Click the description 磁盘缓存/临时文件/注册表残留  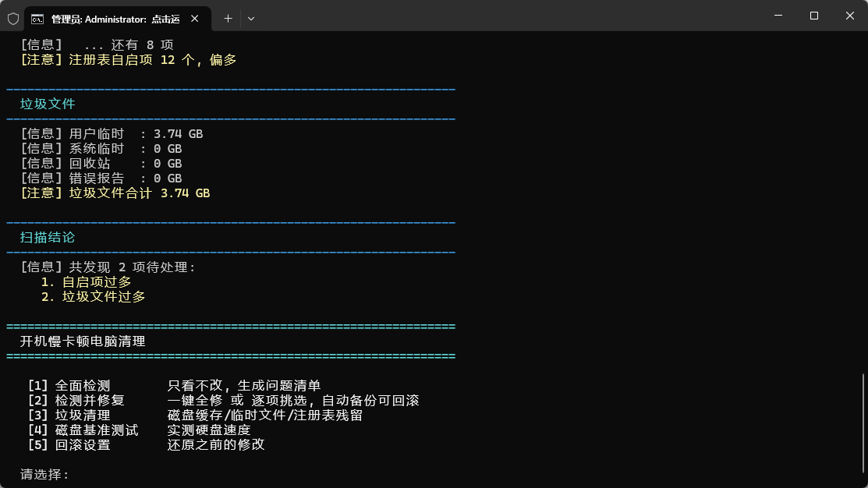coord(265,416)
